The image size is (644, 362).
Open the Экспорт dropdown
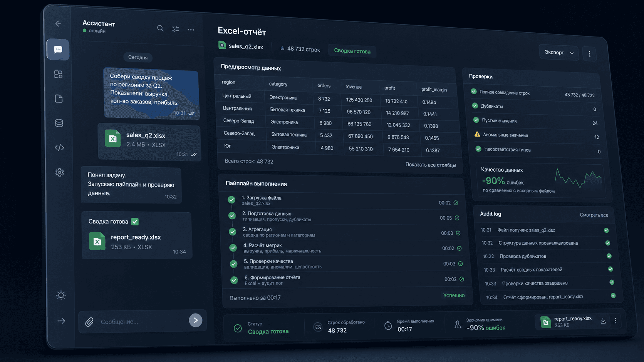click(x=559, y=53)
